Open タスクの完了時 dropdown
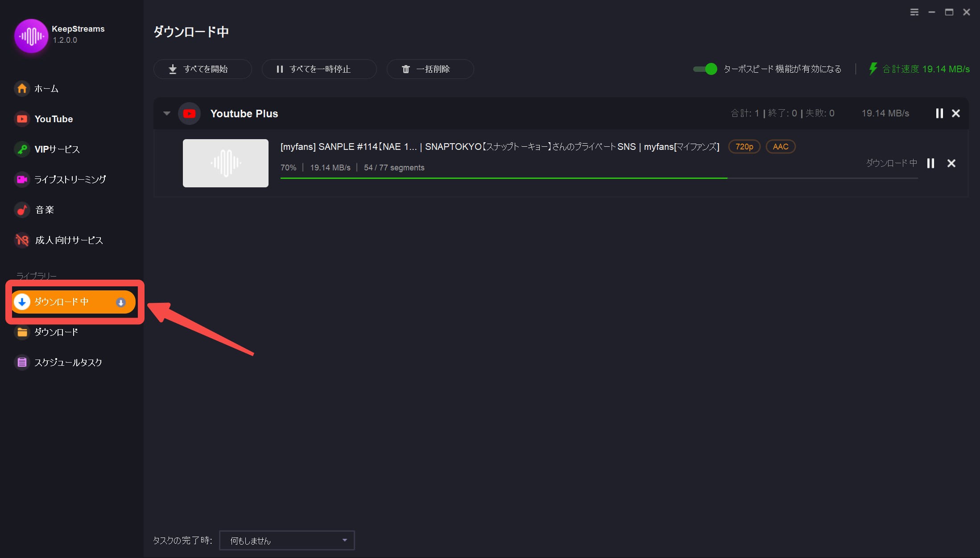Viewport: 980px width, 558px height. tap(287, 541)
